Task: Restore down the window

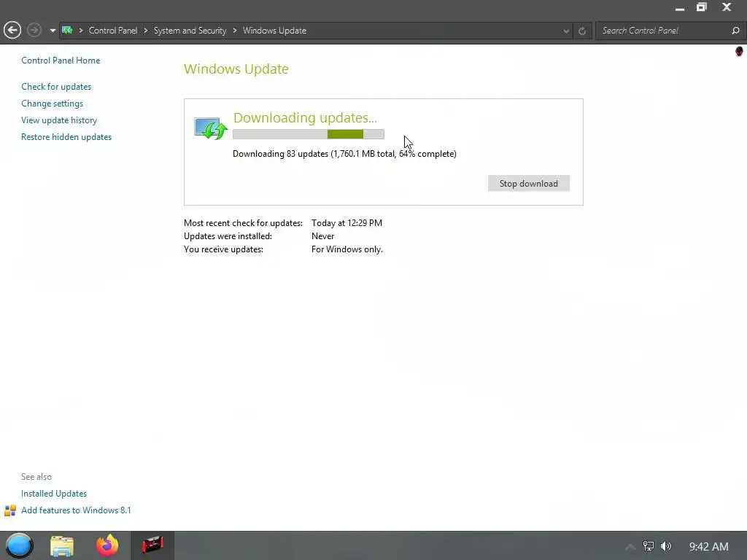Action: tap(702, 7)
